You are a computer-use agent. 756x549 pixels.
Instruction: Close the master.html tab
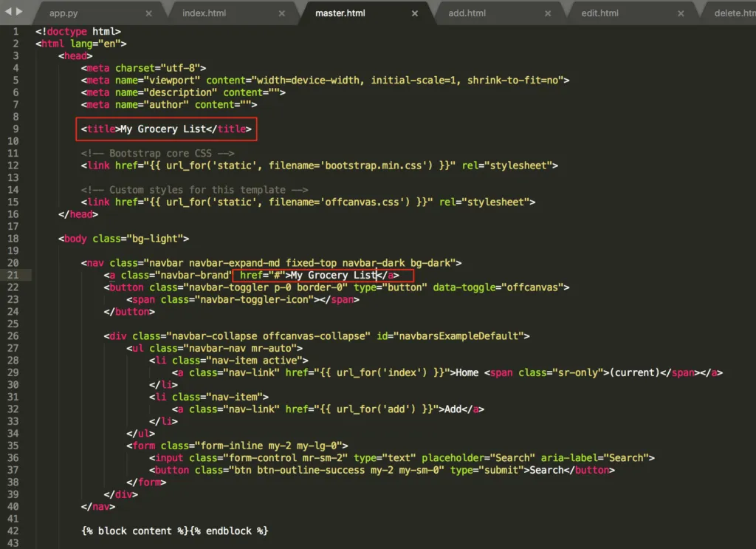pyautogui.click(x=415, y=13)
